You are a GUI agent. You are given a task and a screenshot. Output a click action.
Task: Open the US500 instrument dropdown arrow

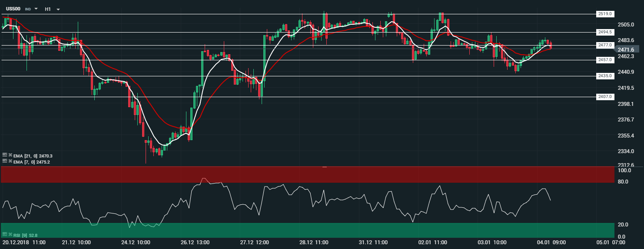(36, 9)
